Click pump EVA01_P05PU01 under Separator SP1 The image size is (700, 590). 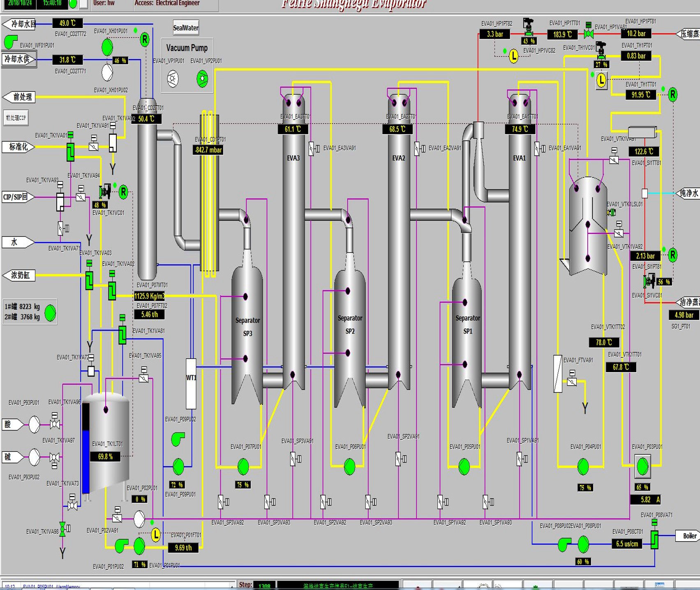pos(464,466)
